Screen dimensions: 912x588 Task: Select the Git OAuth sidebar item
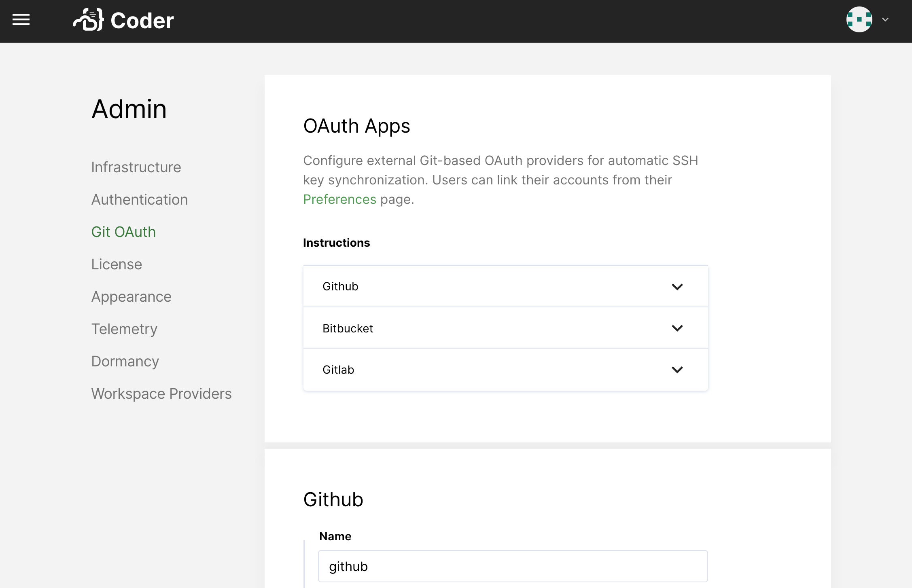tap(123, 232)
